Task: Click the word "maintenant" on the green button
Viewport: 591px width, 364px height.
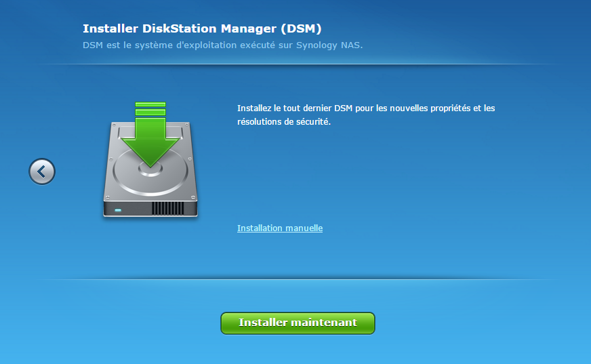Action: click(323, 323)
